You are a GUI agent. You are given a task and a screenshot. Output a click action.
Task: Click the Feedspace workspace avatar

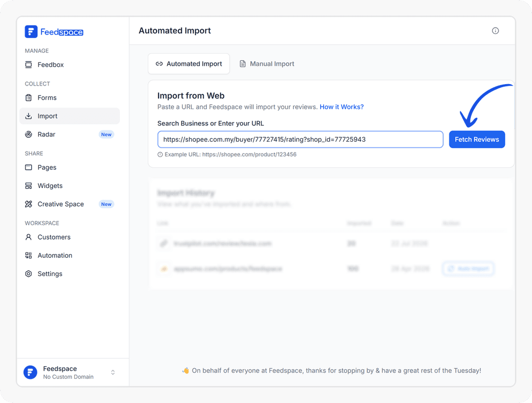(30, 372)
